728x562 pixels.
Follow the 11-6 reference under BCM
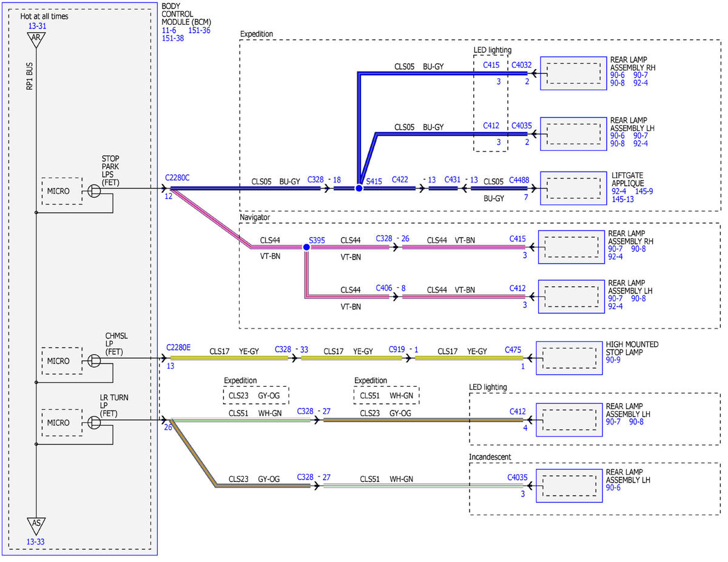(169, 30)
